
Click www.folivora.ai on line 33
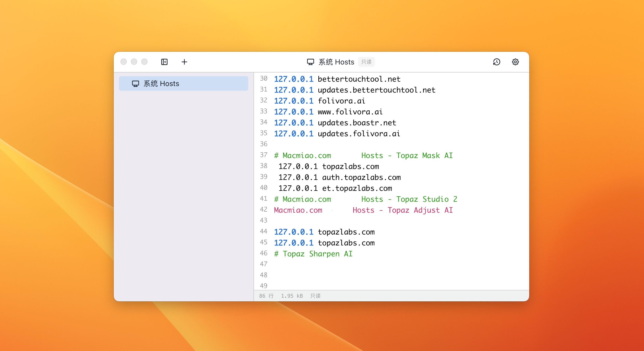pyautogui.click(x=350, y=112)
